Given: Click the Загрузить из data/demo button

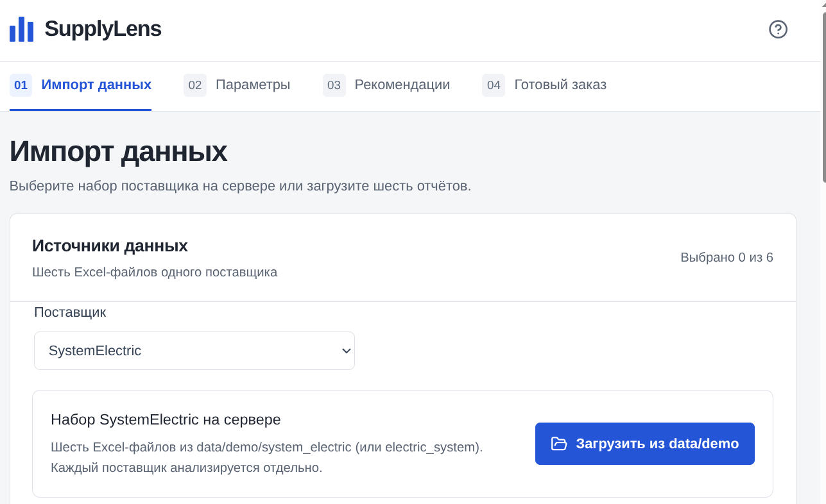Looking at the screenshot, I should (x=644, y=444).
